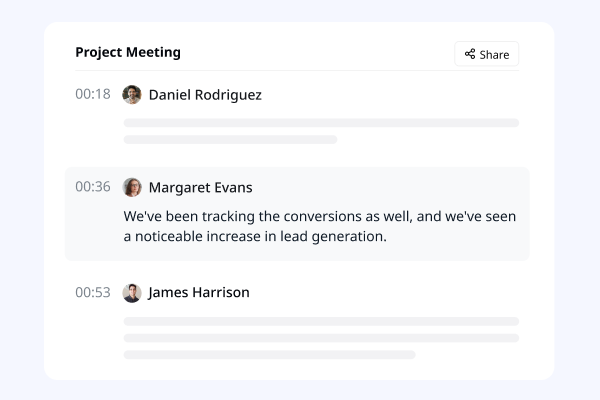Select Daniel Rodriguez's first placeholder transcript line
The image size is (600, 400).
coord(321,123)
